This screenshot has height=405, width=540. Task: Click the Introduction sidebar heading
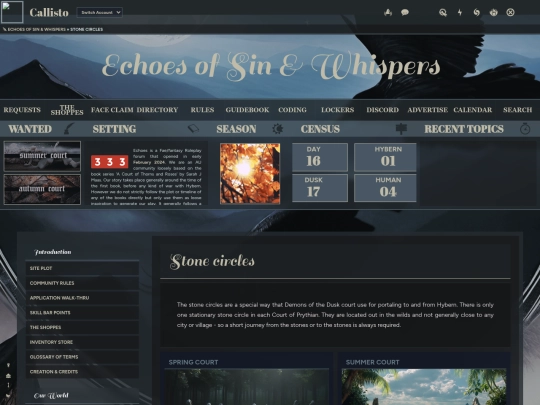tap(53, 252)
